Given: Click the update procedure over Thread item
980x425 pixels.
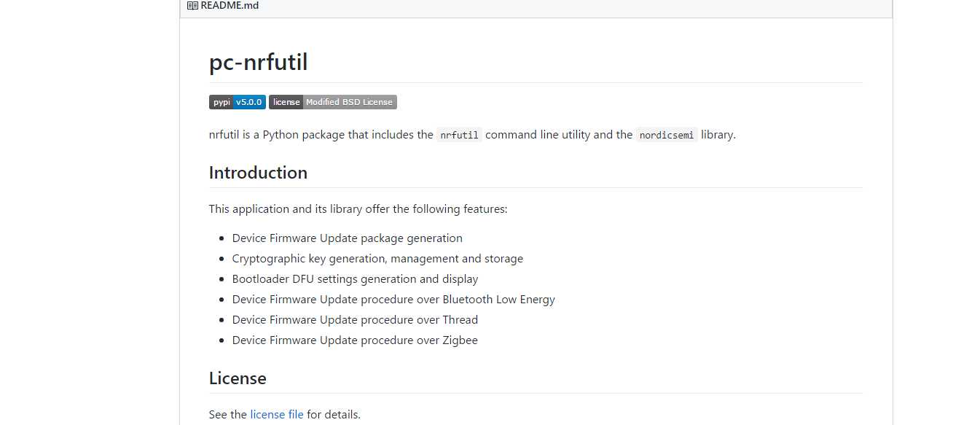Looking at the screenshot, I should click(355, 320).
